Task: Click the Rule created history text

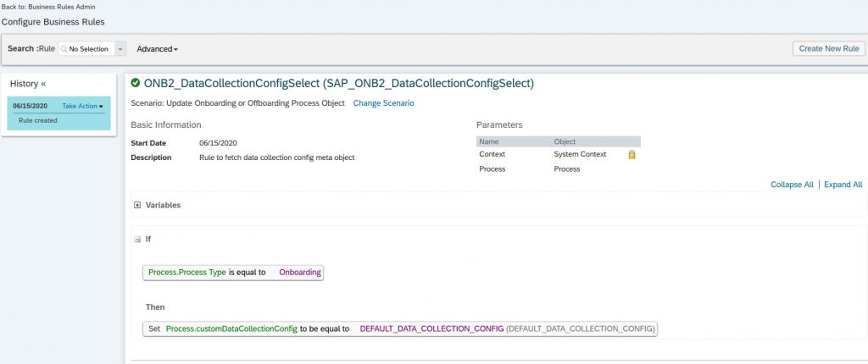Action: (x=37, y=120)
